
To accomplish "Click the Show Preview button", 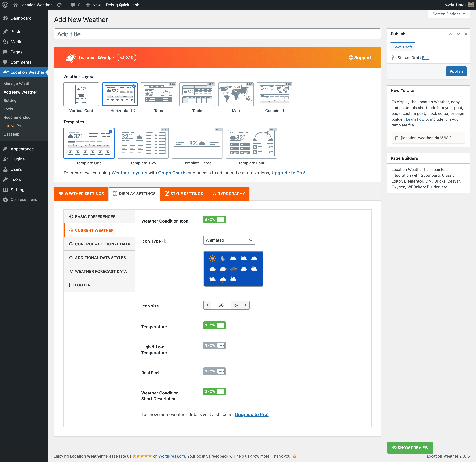I will pyautogui.click(x=410, y=447).
